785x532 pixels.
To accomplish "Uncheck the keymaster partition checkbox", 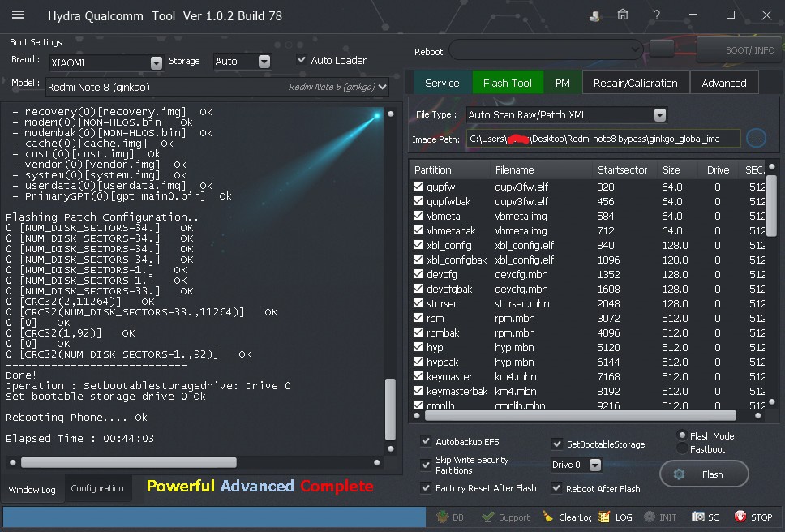I will (x=418, y=375).
